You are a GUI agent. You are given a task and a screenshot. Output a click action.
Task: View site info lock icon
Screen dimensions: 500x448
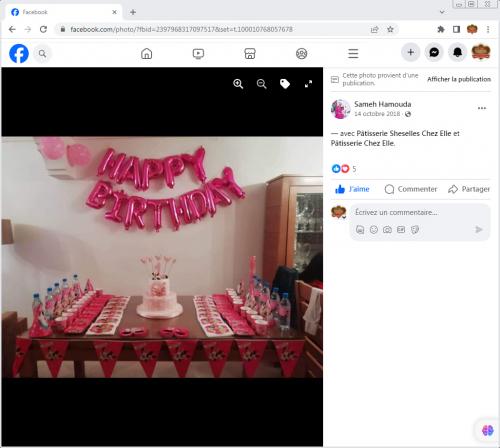coord(62,29)
